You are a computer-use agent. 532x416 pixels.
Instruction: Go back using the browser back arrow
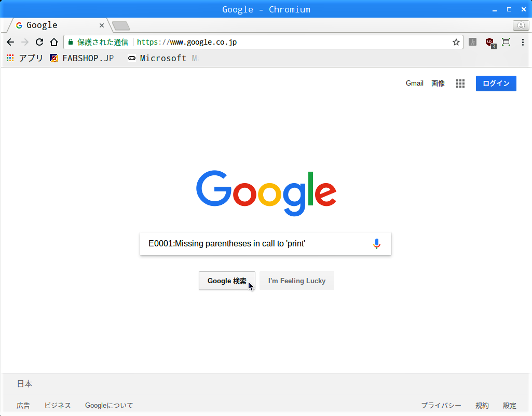[x=10, y=42]
